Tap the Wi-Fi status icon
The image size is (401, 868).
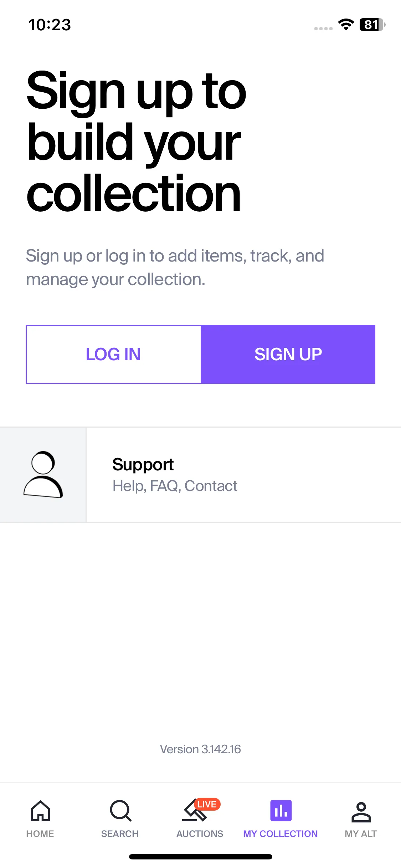click(346, 24)
